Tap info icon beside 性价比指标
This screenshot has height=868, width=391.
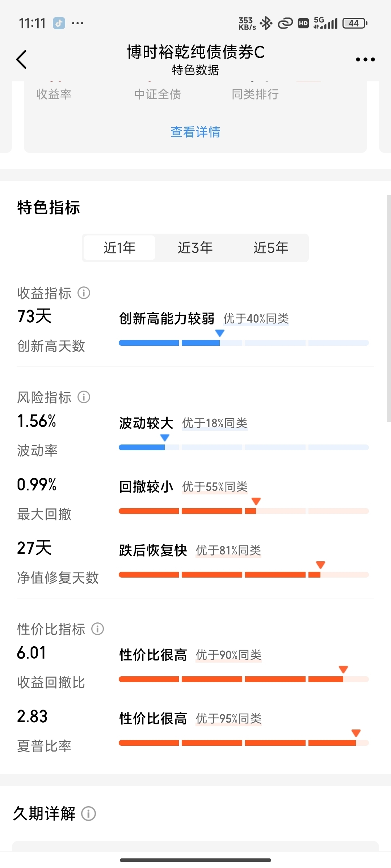pyautogui.click(x=97, y=629)
